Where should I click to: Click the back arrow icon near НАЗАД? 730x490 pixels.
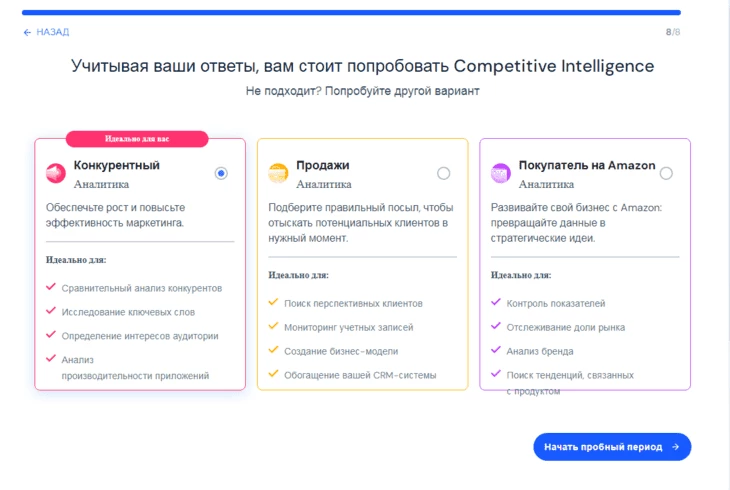(27, 32)
